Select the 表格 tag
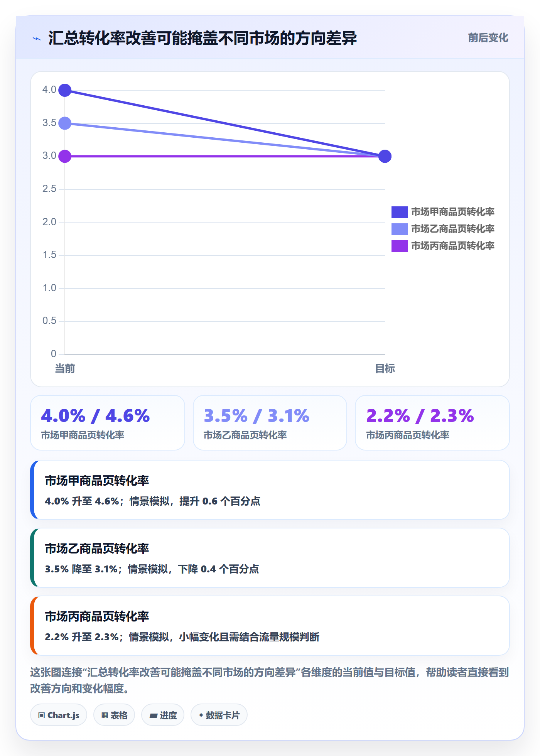This screenshot has width=540, height=756. (114, 715)
